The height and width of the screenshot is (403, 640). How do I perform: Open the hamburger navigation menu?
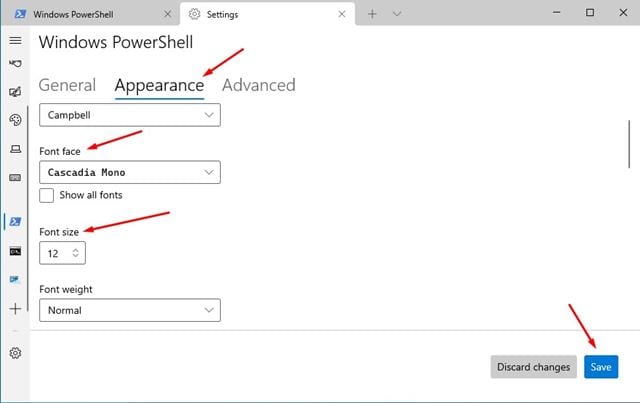click(15, 40)
